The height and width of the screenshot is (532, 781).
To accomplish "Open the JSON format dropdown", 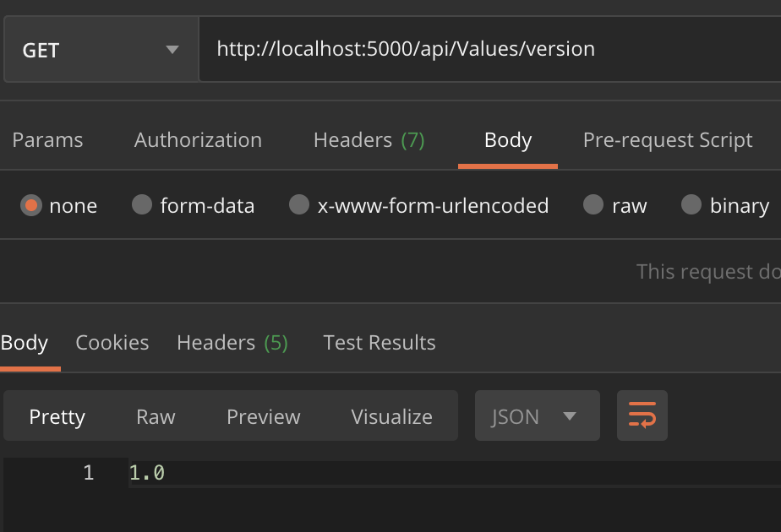I will click(x=537, y=415).
